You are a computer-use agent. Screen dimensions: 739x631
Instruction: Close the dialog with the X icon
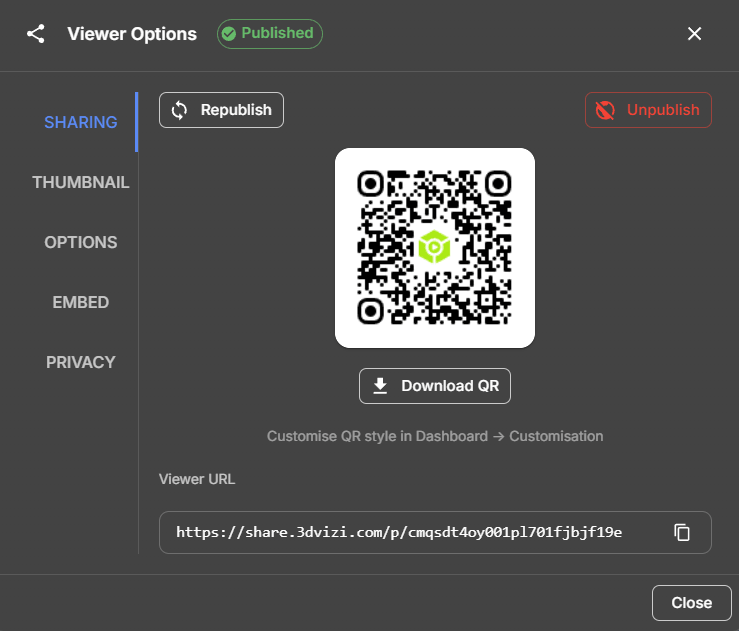point(694,34)
